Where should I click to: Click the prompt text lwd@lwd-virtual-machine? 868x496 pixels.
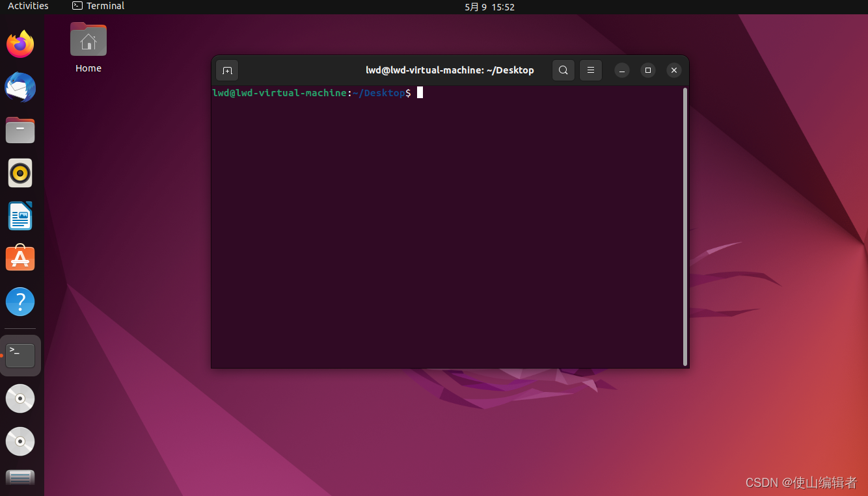coord(279,93)
